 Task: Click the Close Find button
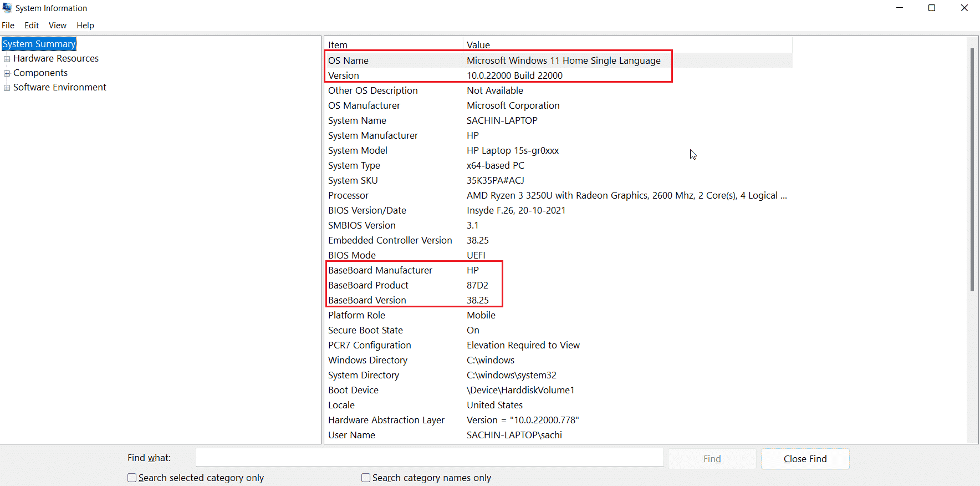tap(805, 459)
